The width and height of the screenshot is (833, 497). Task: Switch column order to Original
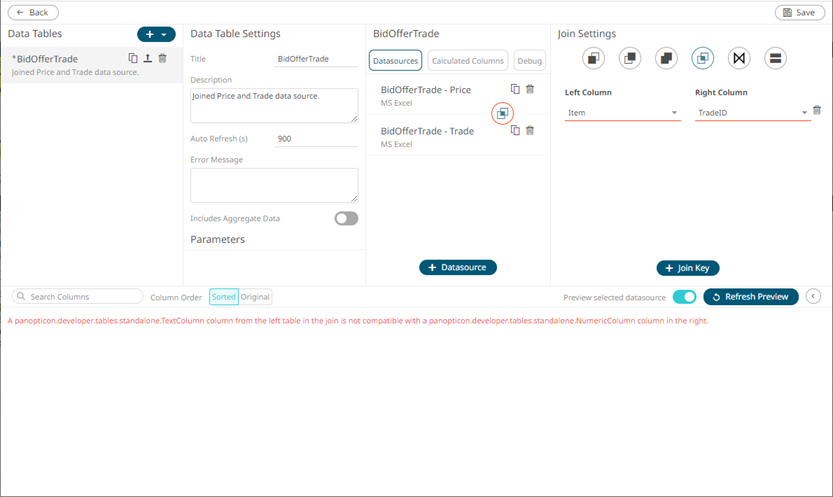pos(256,297)
